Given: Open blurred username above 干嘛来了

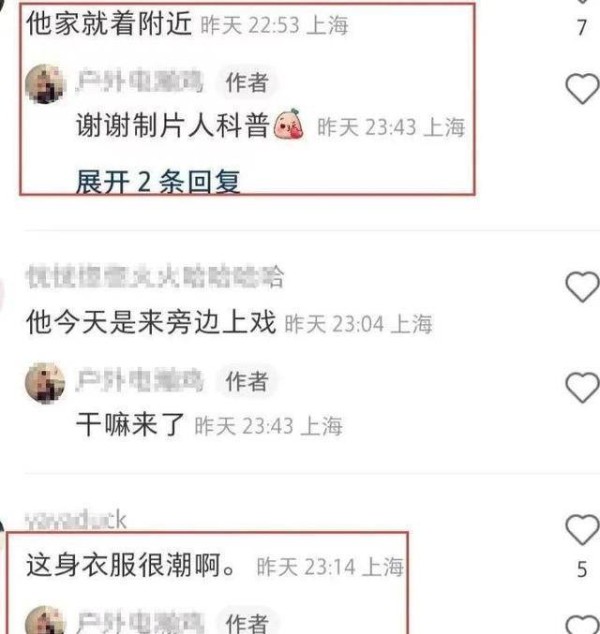Looking at the screenshot, I should pos(139,380).
